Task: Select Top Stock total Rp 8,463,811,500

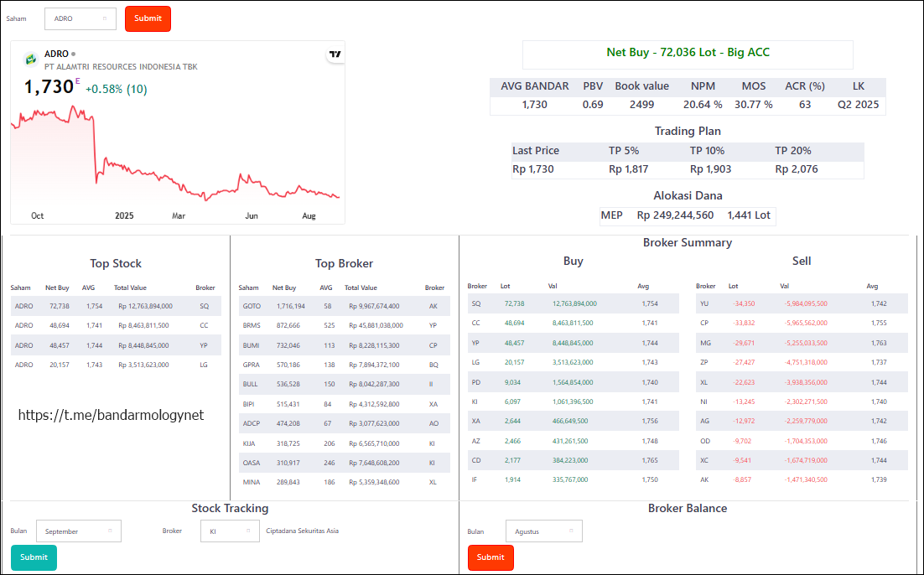Action: [x=143, y=325]
